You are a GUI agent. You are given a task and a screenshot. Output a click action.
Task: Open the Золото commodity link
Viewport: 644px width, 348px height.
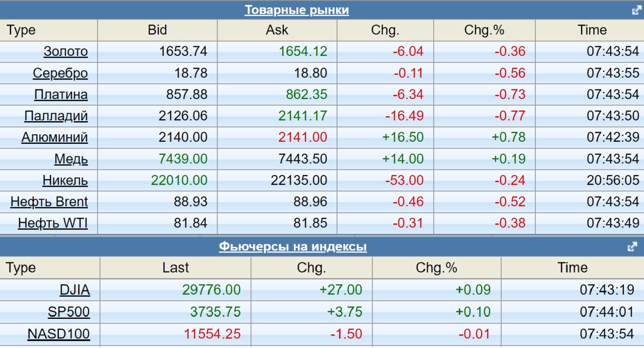(65, 51)
